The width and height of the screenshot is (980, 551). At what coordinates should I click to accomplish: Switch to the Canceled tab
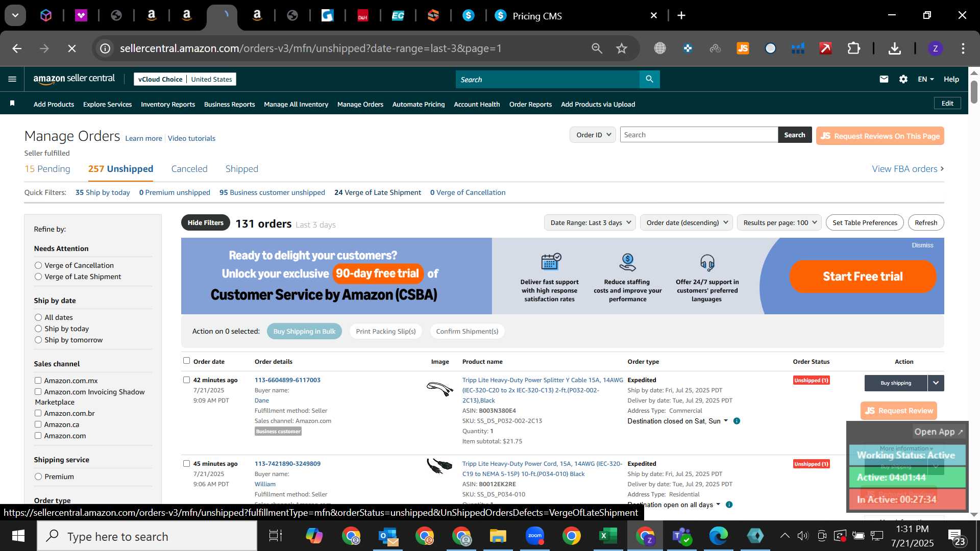point(189,169)
